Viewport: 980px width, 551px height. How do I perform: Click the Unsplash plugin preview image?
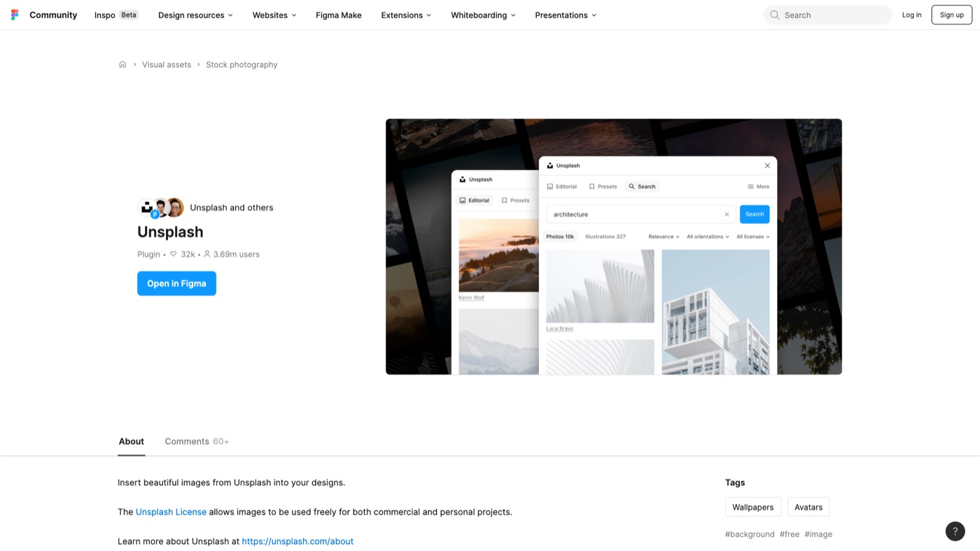click(x=614, y=246)
